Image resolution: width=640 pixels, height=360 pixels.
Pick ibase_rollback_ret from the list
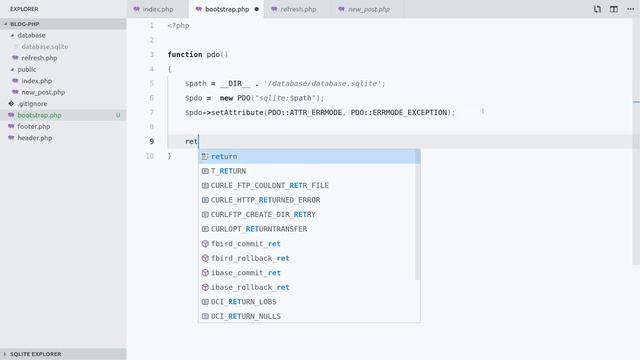(x=309, y=287)
